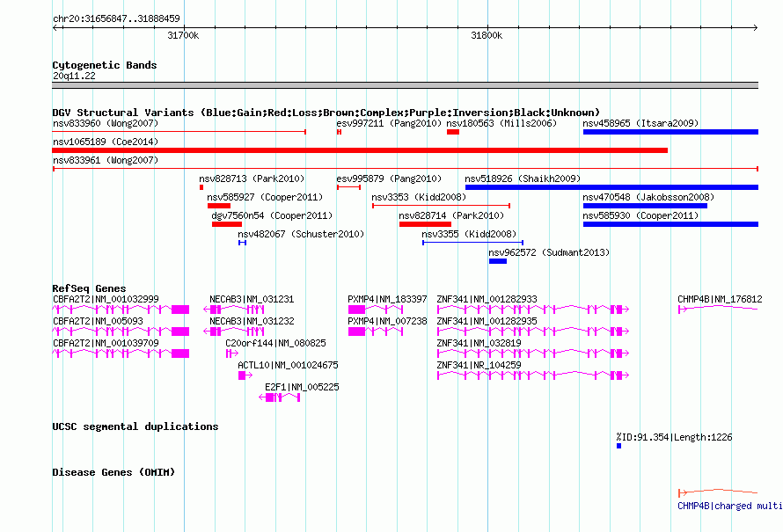This screenshot has height=532, width=783.
Task: Click the ACTL10|NM_001024675 gene glyph
Action: pyautogui.click(x=245, y=375)
